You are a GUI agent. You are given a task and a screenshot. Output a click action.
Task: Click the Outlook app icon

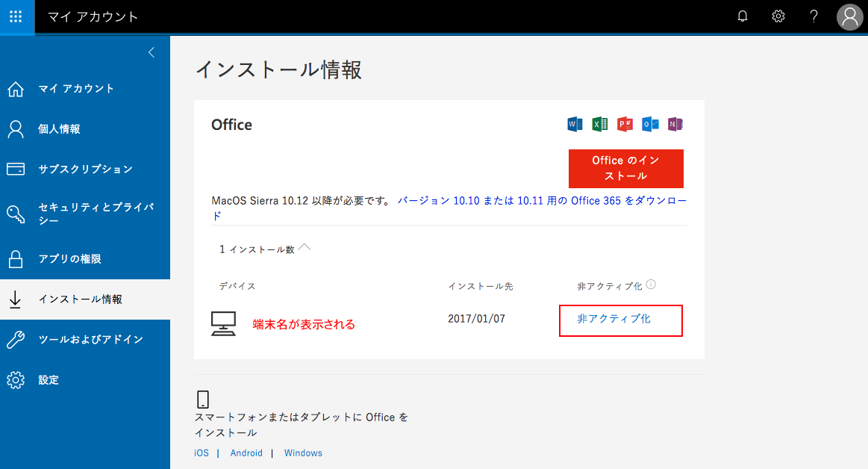point(650,124)
